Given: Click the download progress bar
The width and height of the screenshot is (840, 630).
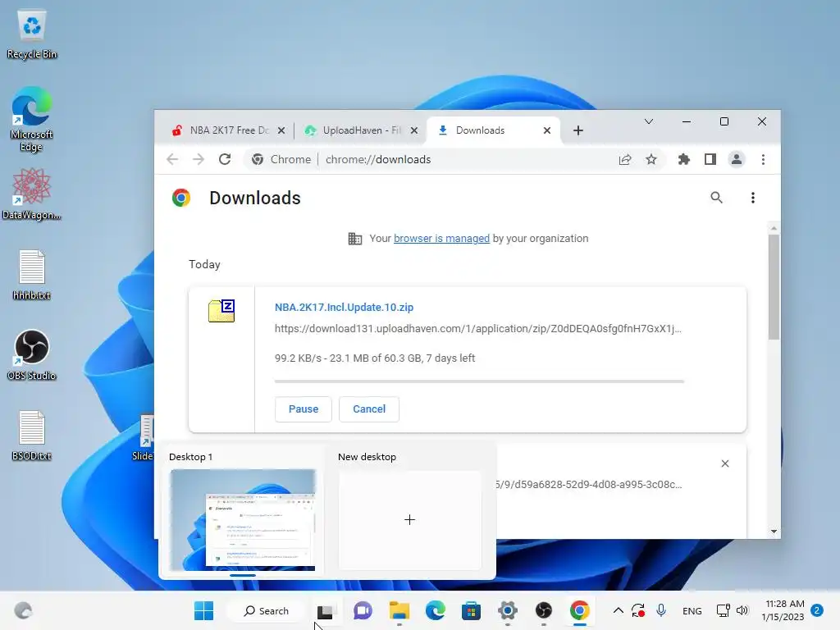Looking at the screenshot, I should click(479, 381).
